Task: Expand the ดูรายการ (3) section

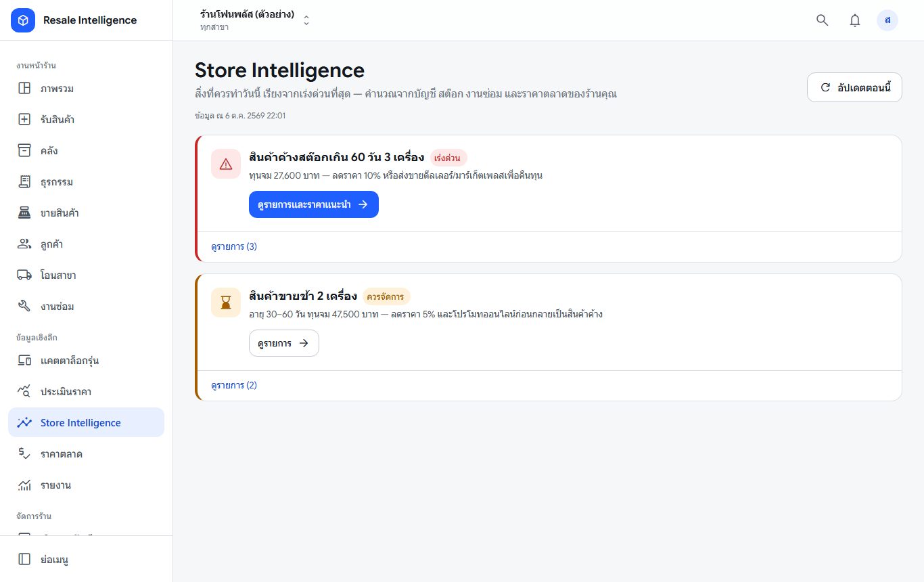Action: 234,246
